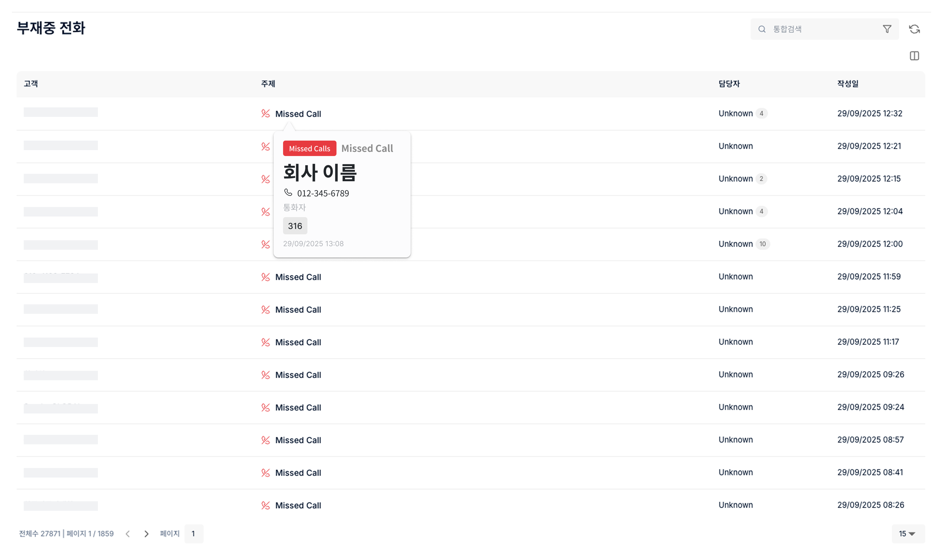This screenshot has width=943, height=560.
Task: Click the red Missed Calls tag
Action: coord(309,148)
